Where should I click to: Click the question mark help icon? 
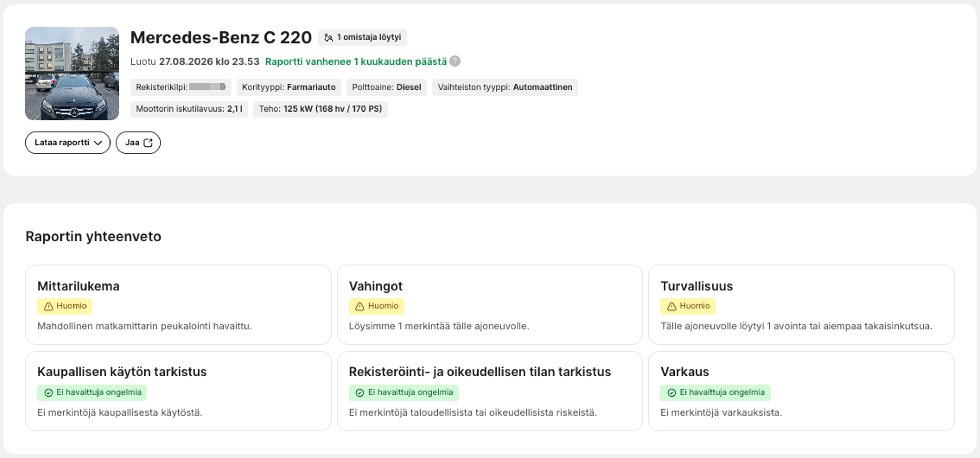(455, 61)
